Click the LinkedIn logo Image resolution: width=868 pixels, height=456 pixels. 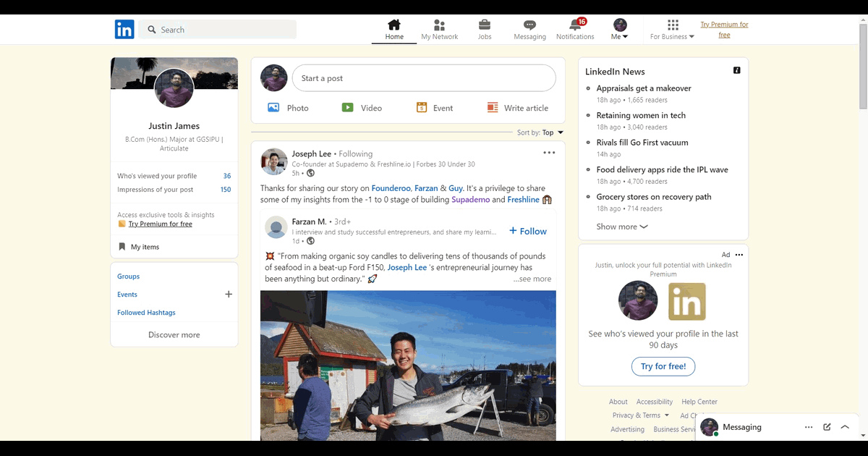click(124, 30)
